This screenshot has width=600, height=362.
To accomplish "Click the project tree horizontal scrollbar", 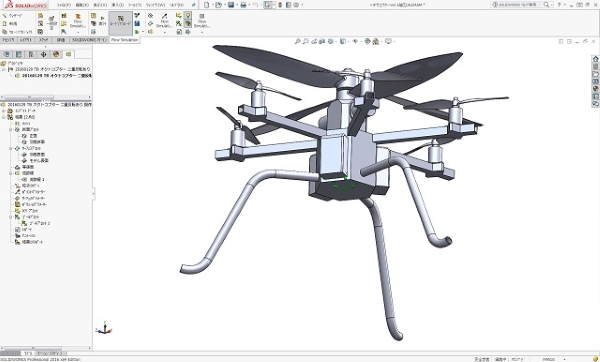I will coord(46,97).
